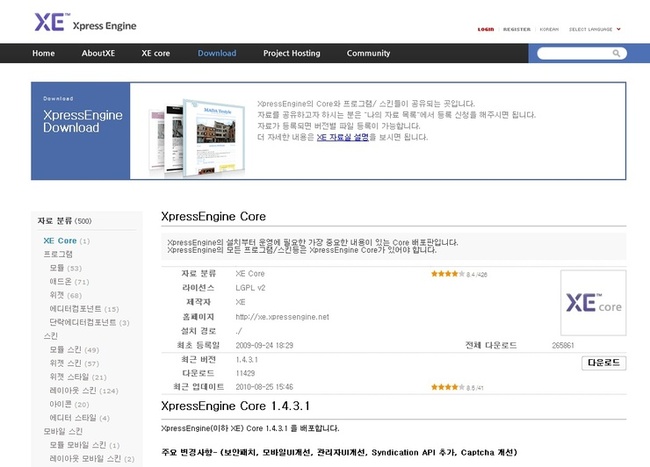650x467 pixels.
Task: Open the AboutXE menu item
Action: (98, 53)
